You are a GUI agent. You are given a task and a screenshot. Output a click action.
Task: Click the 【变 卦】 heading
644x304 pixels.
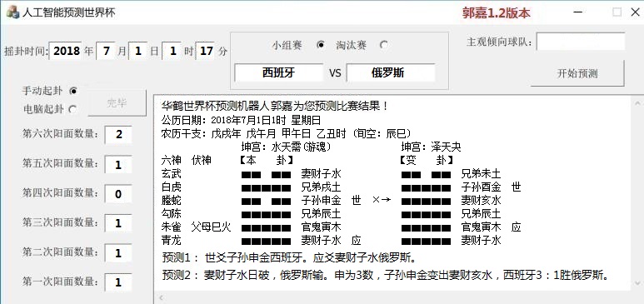(427, 160)
